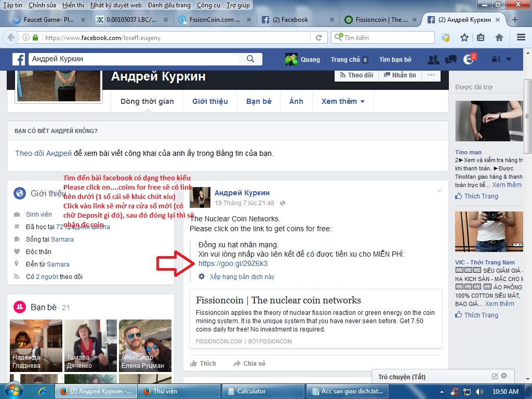Click the Nhắn tin message button
The image size is (532, 399).
coord(400,75)
